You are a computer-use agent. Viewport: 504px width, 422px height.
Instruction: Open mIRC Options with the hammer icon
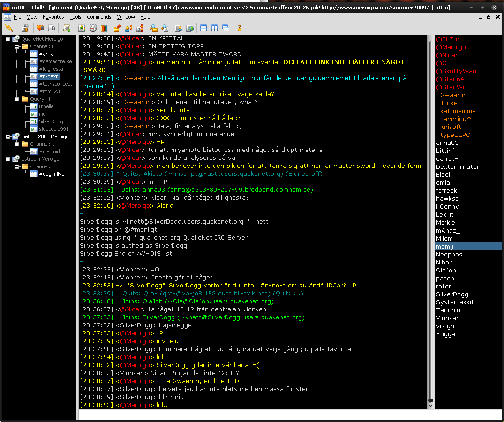[25, 28]
